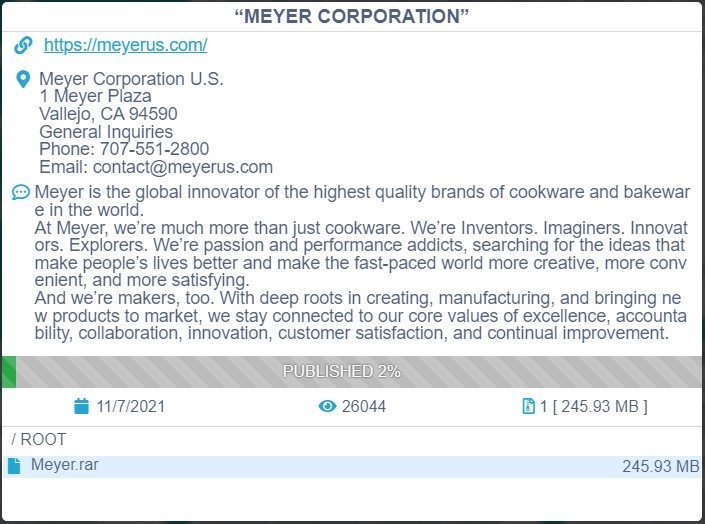This screenshot has width=705, height=524.
Task: Click the Vallejo, CA 94590 line
Action: point(108,115)
